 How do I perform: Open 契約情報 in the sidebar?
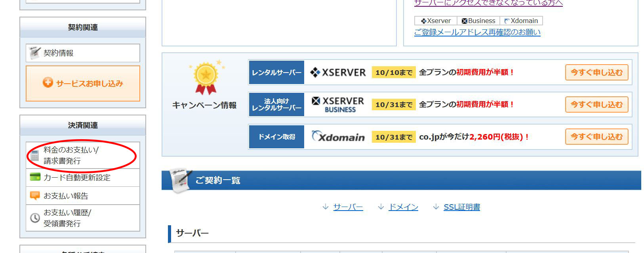83,53
